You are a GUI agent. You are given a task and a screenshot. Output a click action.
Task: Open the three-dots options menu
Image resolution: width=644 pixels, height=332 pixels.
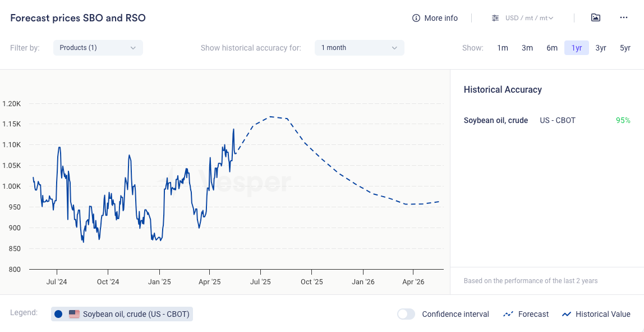(624, 18)
